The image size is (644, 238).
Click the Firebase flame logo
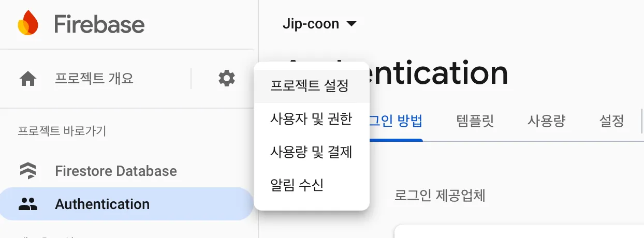click(28, 24)
